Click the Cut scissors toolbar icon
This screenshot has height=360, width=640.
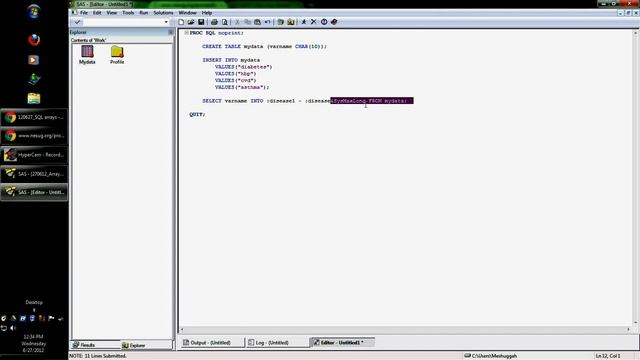pos(237,22)
